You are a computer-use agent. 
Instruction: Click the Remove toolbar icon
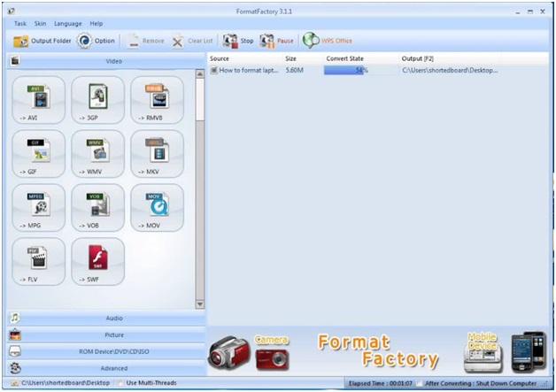point(133,41)
